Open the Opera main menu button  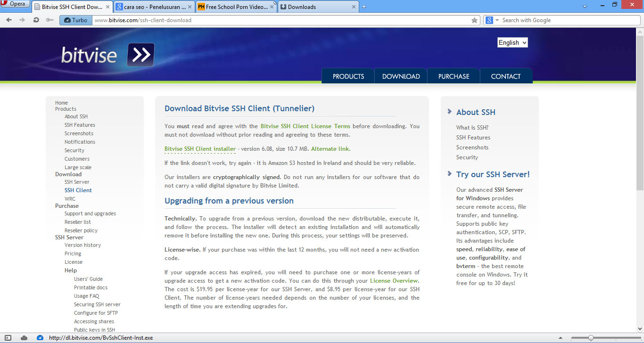click(x=15, y=4)
